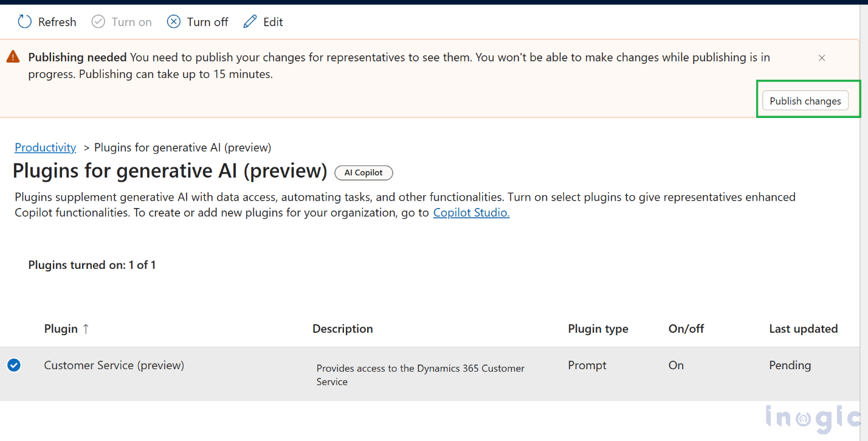
Task: Click the orange warning triangle icon
Action: pyautogui.click(x=13, y=57)
